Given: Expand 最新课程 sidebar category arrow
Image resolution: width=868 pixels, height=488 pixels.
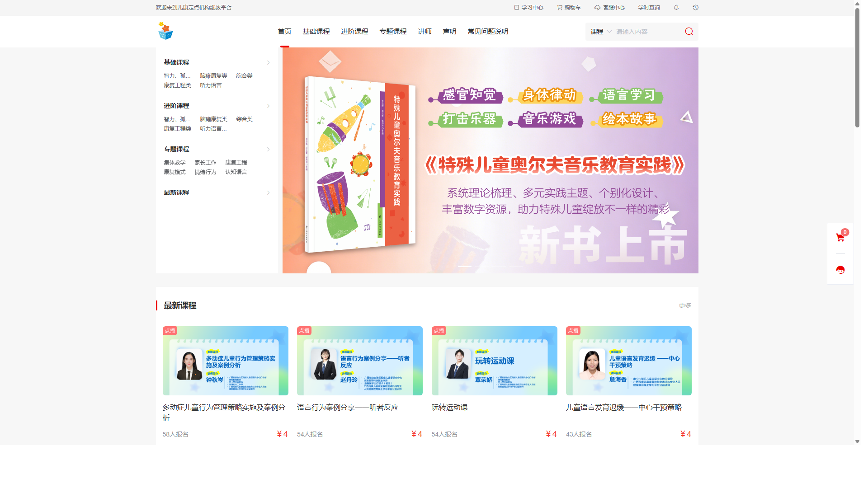Looking at the screenshot, I should click(x=268, y=193).
